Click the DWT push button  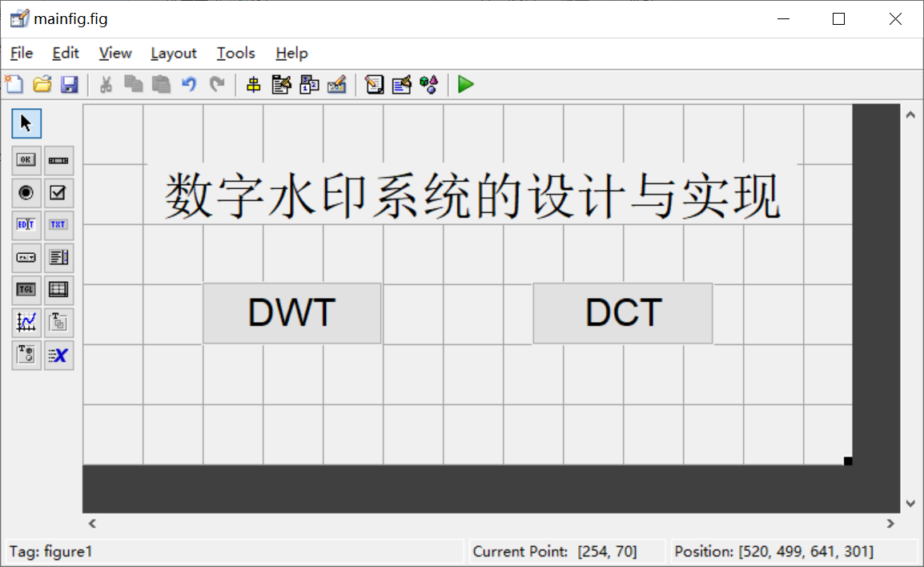click(291, 313)
